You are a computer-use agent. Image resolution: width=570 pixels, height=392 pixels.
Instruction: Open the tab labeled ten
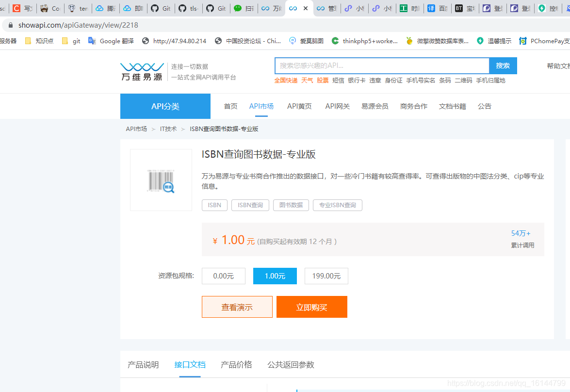pos(78,8)
